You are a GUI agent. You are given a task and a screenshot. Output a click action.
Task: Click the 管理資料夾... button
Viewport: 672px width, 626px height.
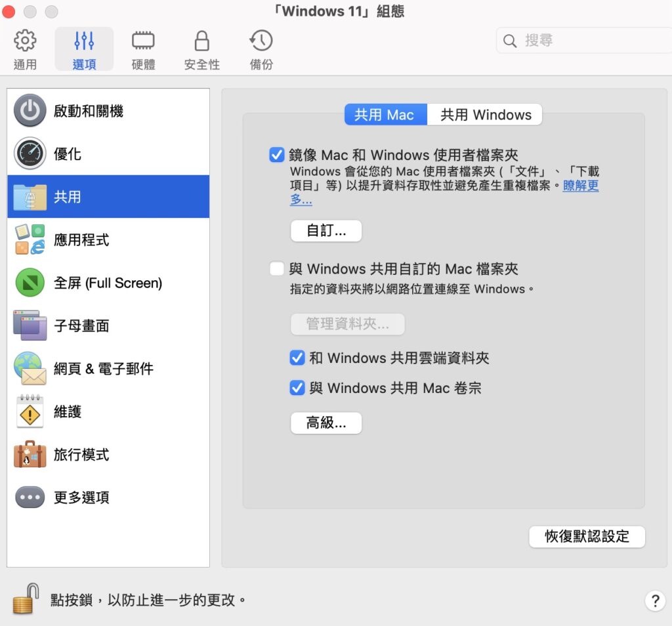click(348, 324)
